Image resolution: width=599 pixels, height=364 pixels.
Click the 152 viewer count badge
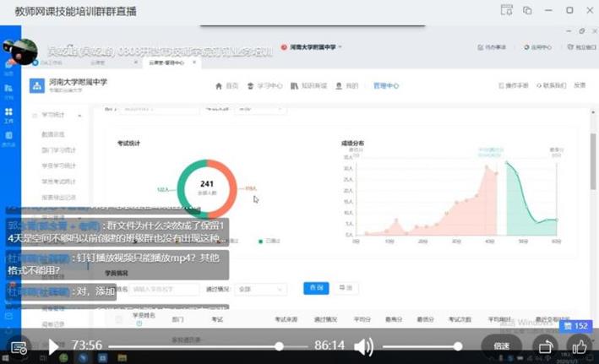pyautogui.click(x=576, y=326)
